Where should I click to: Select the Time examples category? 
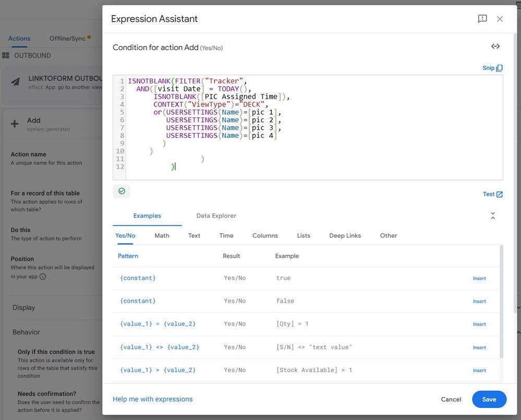(226, 236)
